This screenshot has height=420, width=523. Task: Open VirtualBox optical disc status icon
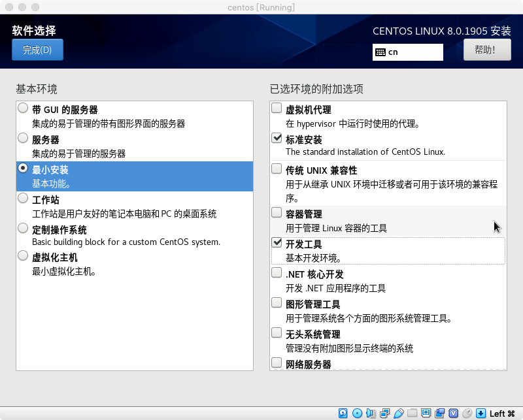click(357, 413)
